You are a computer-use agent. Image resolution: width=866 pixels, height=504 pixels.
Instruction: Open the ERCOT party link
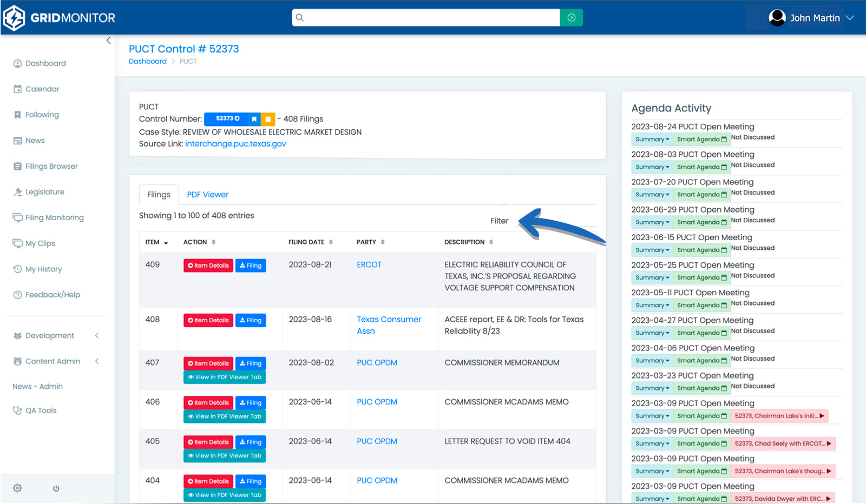coord(369,265)
